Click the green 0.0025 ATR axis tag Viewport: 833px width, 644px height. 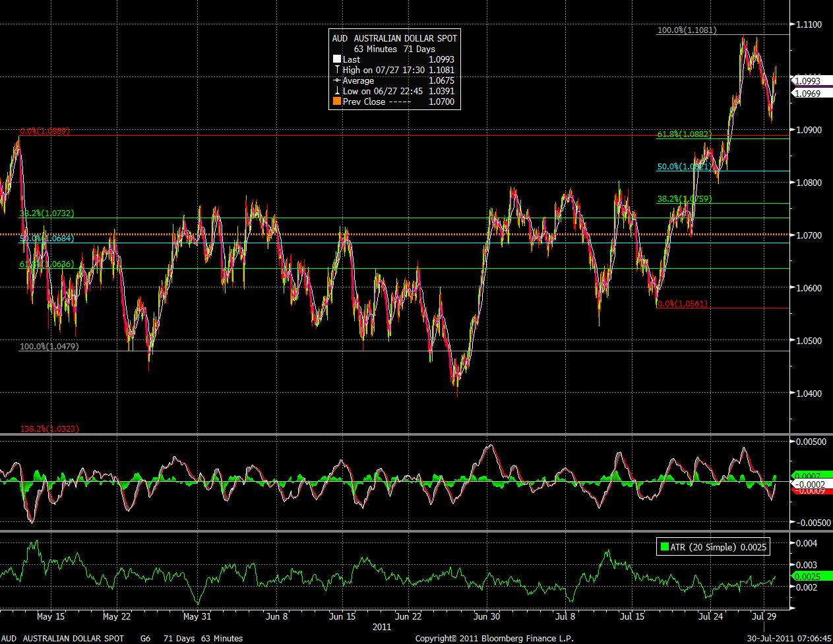point(805,576)
